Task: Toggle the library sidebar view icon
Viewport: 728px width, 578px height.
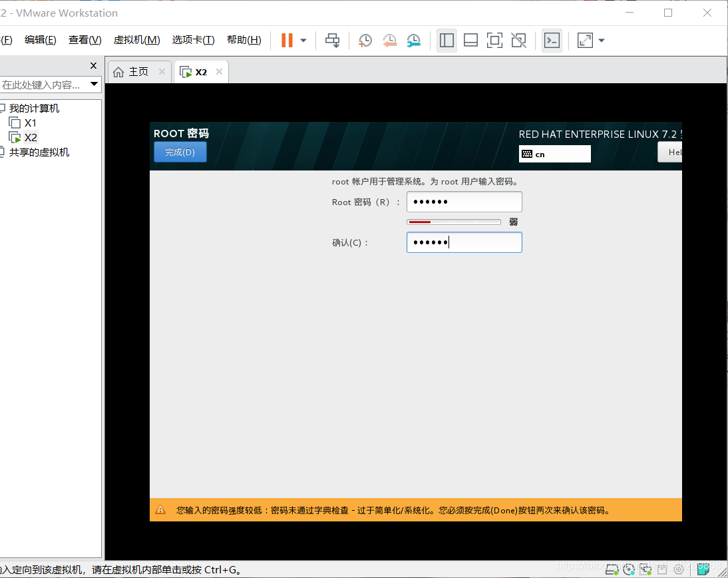Action: (447, 41)
